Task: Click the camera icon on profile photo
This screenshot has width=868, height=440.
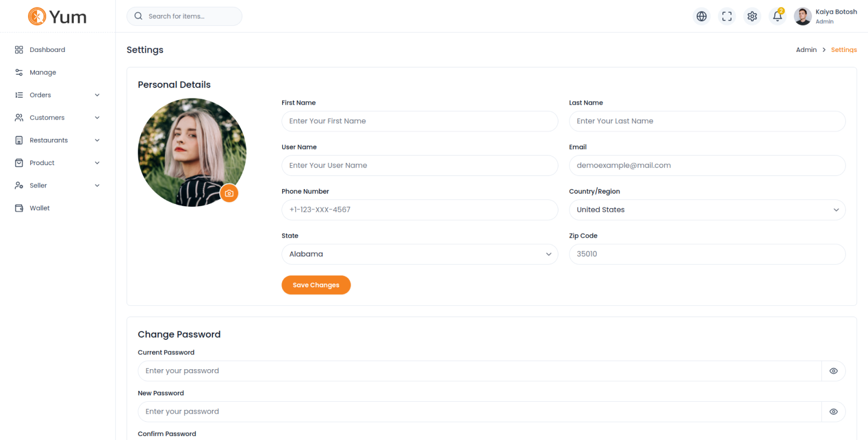Action: [x=229, y=193]
